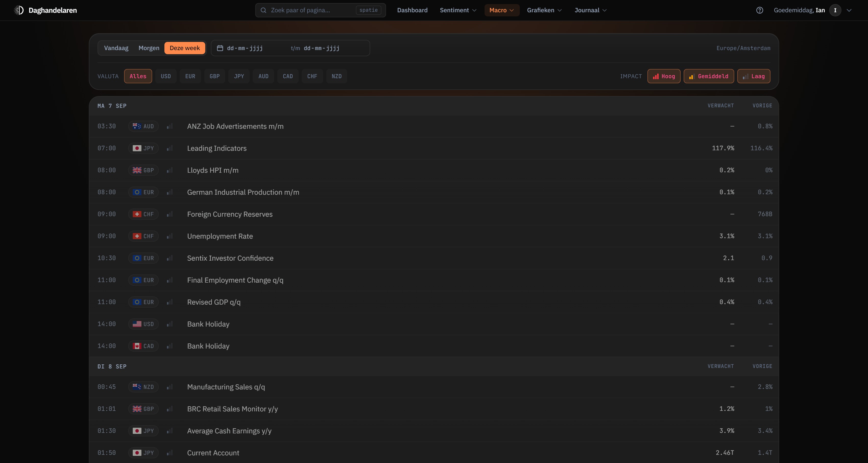Click the New Zealand flag in Manufacturing Sales row
Viewport: 868px width, 463px height.
pos(137,387)
